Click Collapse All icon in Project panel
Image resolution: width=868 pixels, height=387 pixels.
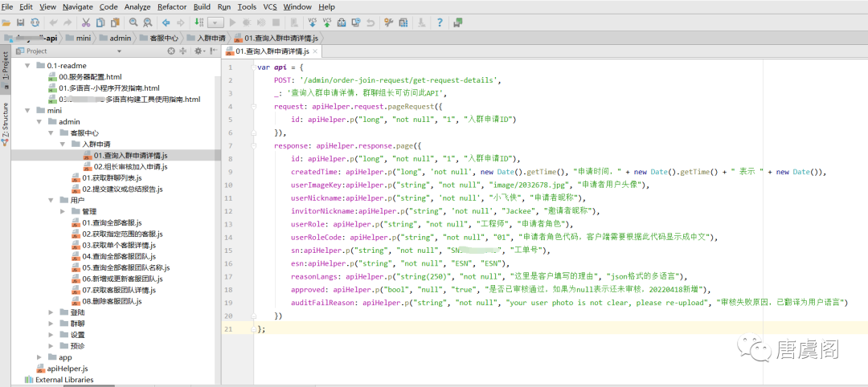pos(183,51)
